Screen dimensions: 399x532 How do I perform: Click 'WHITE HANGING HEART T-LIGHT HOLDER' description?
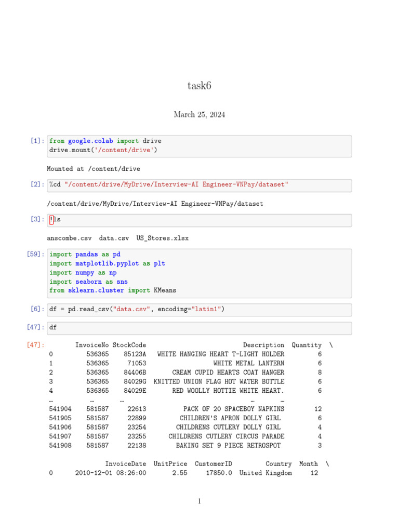(x=221, y=354)
